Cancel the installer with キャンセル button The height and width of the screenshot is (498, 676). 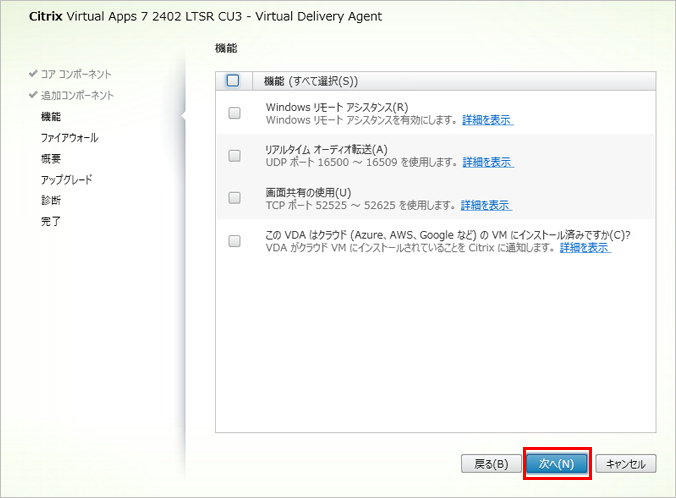coord(626,464)
